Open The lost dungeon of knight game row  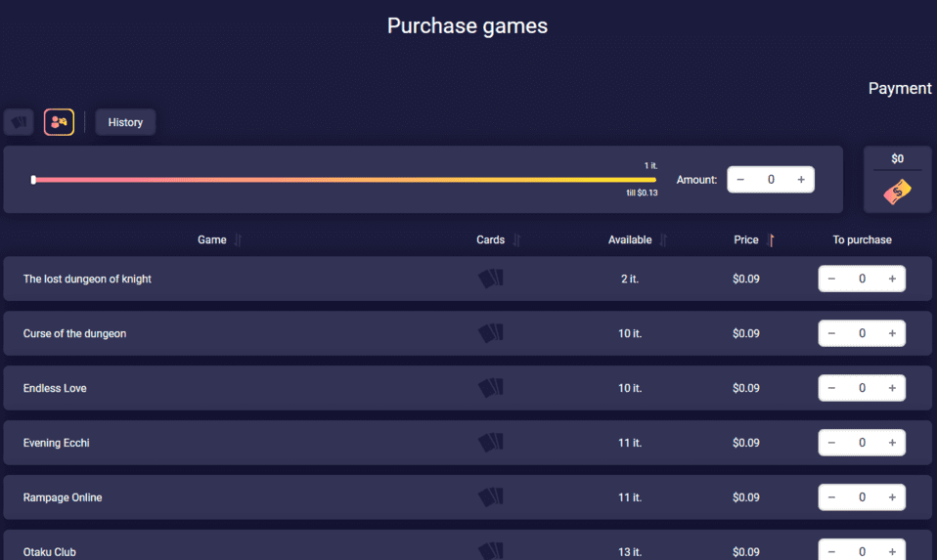(87, 280)
